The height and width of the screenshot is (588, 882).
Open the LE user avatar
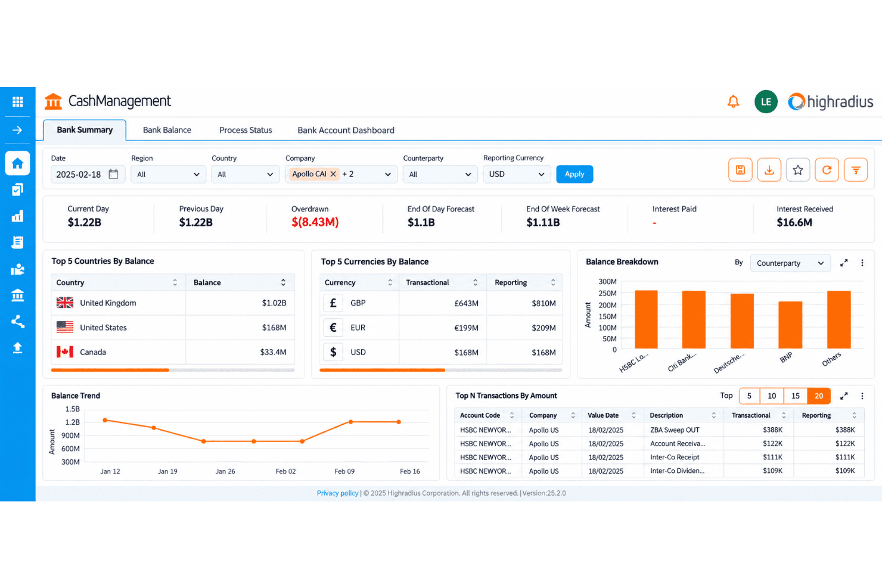coord(766,102)
